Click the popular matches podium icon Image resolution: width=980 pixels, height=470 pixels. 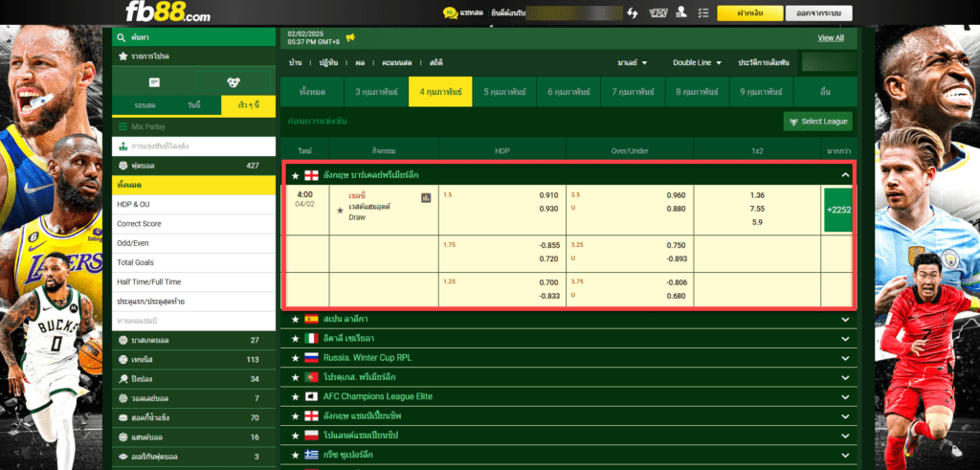point(123,146)
